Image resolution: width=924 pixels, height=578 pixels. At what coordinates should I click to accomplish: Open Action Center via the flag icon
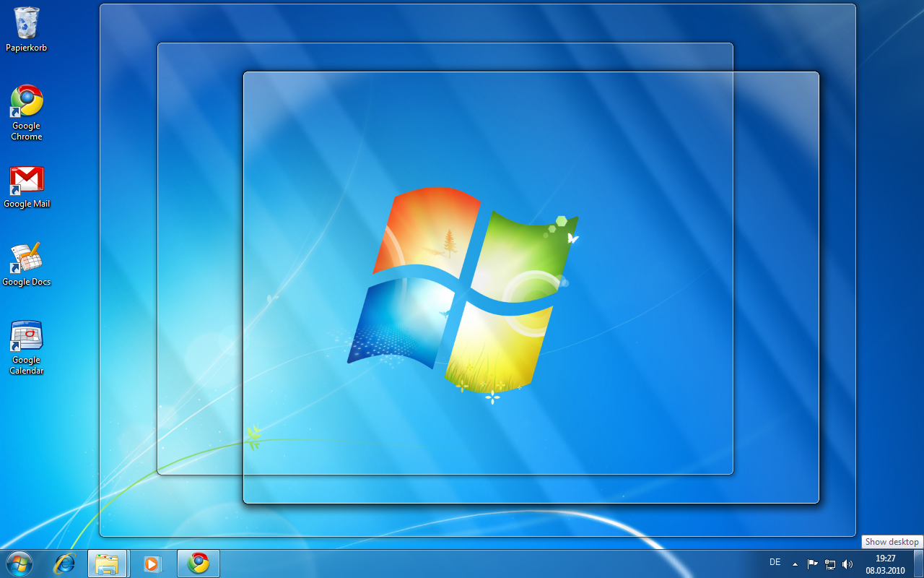[811, 563]
